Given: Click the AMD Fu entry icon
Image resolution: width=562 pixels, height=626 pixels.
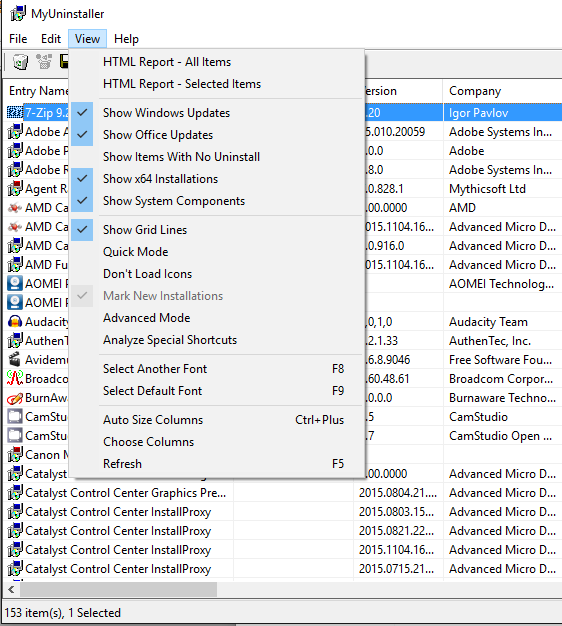Looking at the screenshot, I should pos(15,265).
